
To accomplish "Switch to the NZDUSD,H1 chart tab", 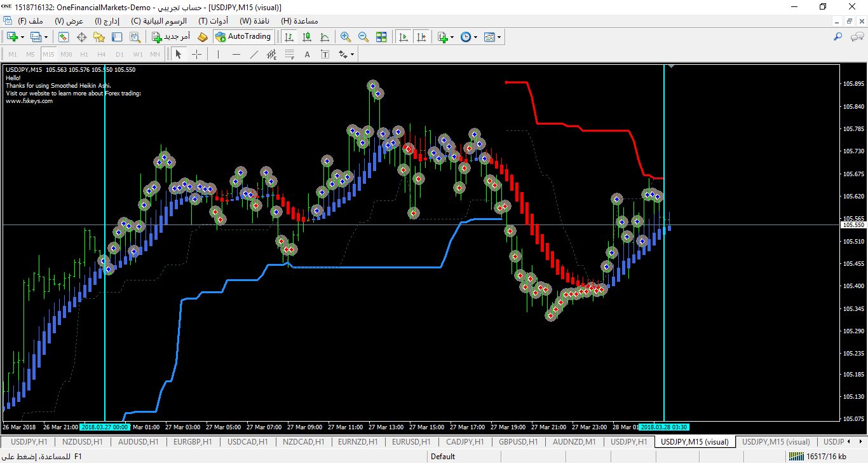I will (x=82, y=441).
